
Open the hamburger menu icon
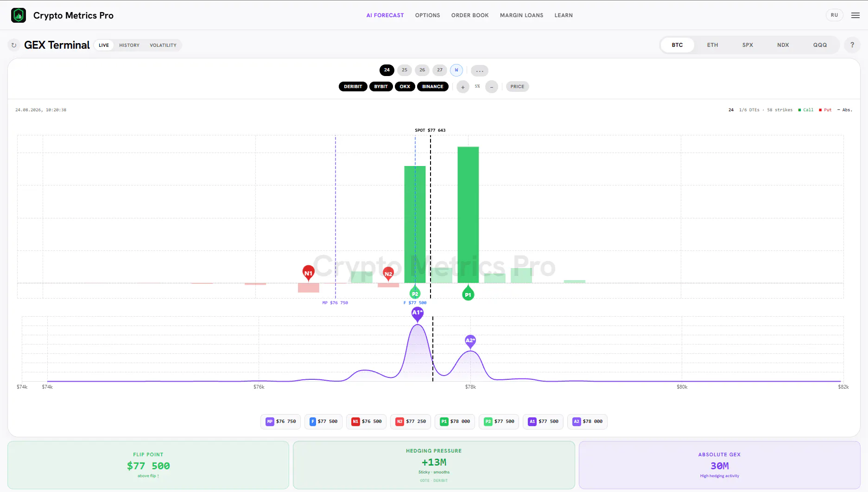coord(855,15)
